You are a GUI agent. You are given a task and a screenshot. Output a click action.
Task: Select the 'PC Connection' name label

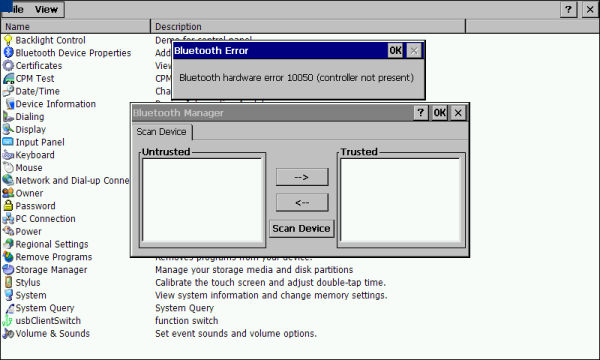[x=46, y=218]
